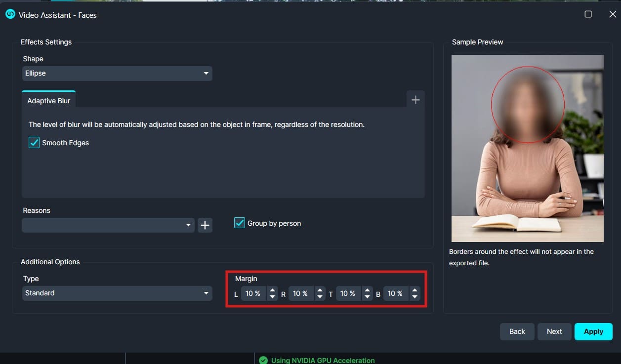Close the Video Assistant dialog
The height and width of the screenshot is (364, 621).
point(613,14)
